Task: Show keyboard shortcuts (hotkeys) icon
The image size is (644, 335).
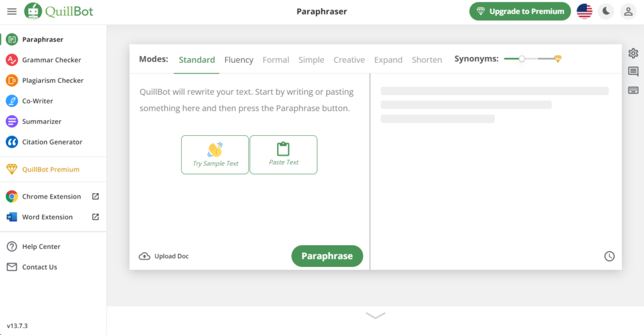Action: pos(633,91)
